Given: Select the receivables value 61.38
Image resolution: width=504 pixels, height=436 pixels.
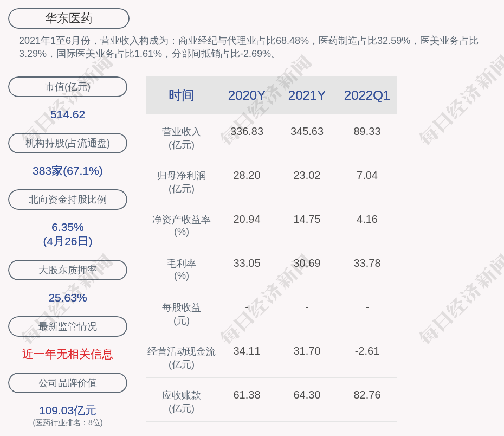Looking at the screenshot, I should point(247,395).
